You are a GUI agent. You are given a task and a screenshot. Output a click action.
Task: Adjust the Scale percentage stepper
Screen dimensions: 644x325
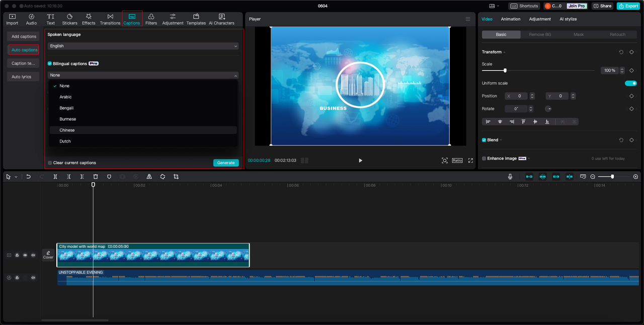(622, 71)
